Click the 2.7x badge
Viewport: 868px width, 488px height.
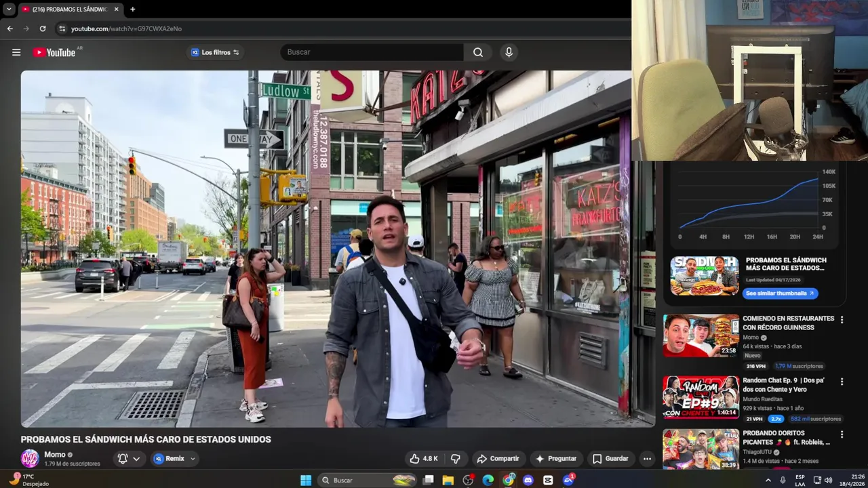tap(775, 419)
